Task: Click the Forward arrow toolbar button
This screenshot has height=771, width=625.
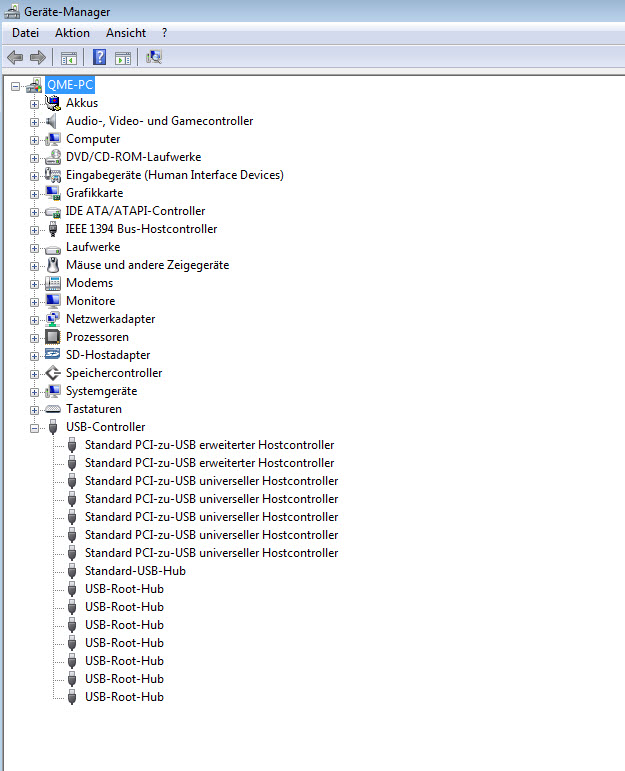Action: pyautogui.click(x=38, y=58)
